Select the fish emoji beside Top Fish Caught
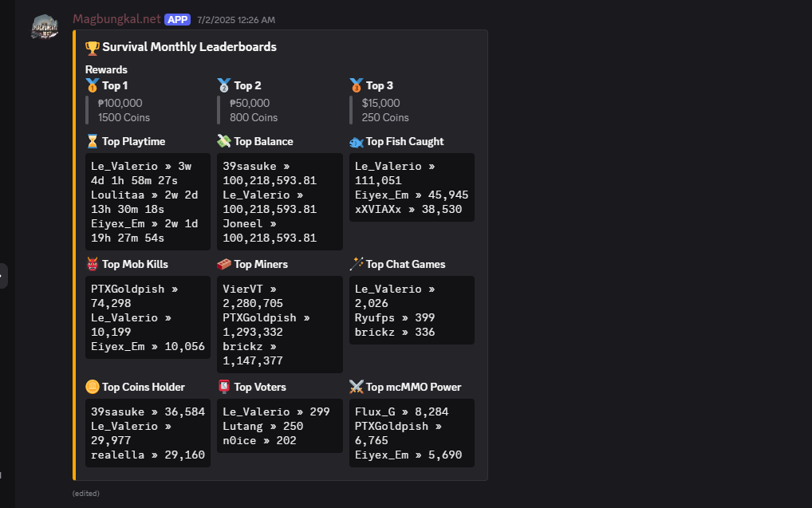The image size is (812, 508). [357, 142]
